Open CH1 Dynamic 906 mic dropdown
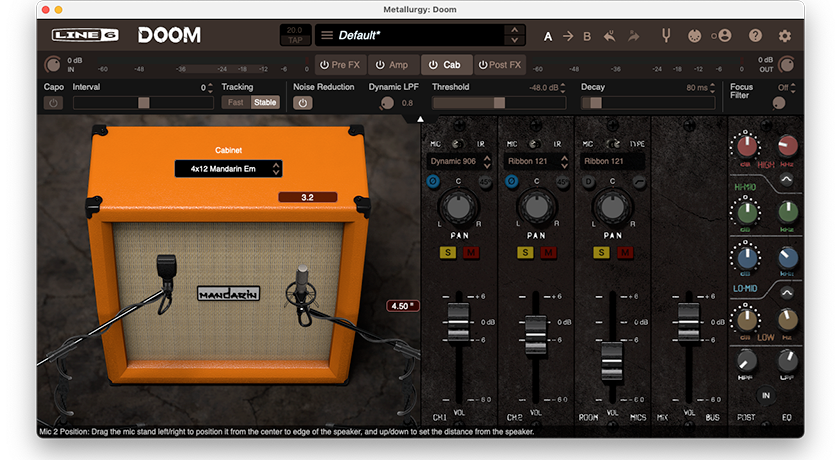The height and width of the screenshot is (460, 840). tap(459, 161)
